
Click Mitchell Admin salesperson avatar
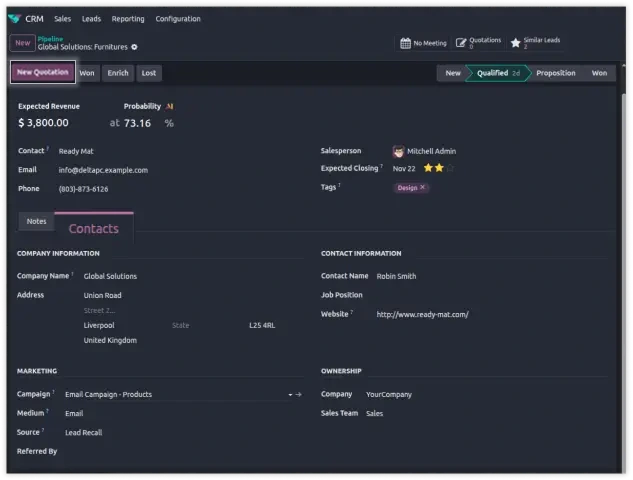point(399,151)
